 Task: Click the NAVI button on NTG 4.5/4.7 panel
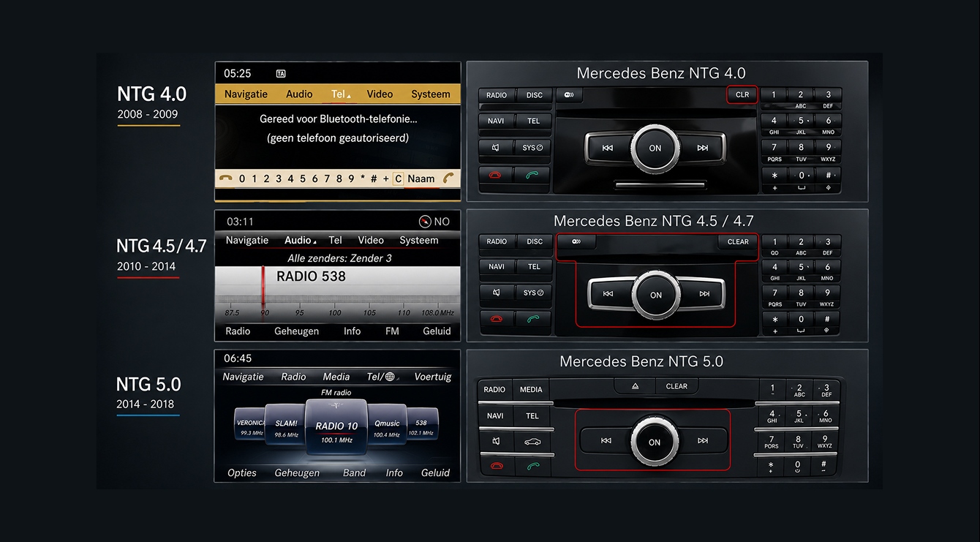pyautogui.click(x=497, y=267)
